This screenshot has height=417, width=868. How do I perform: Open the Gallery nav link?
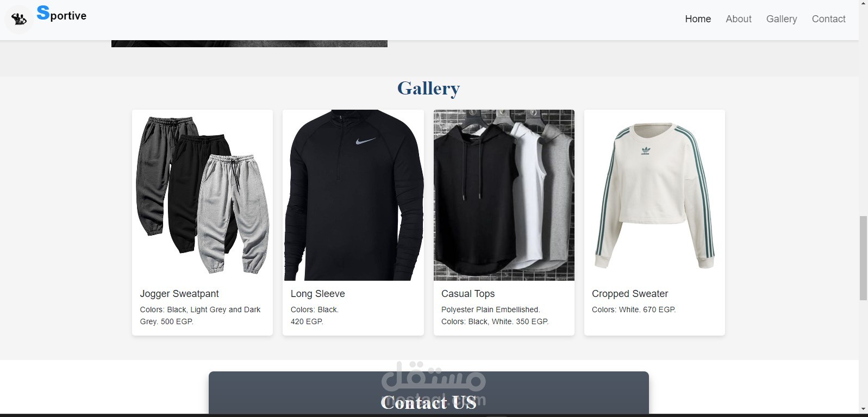(x=782, y=19)
